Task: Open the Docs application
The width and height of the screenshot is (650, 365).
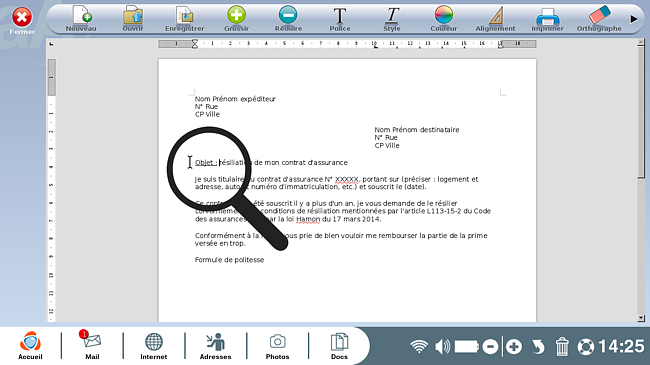Action: click(x=339, y=346)
